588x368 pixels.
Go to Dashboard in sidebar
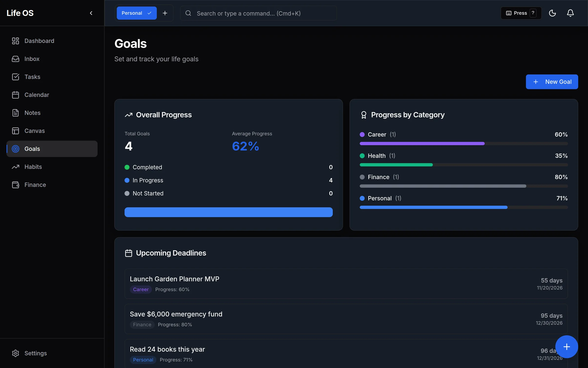coord(52,41)
